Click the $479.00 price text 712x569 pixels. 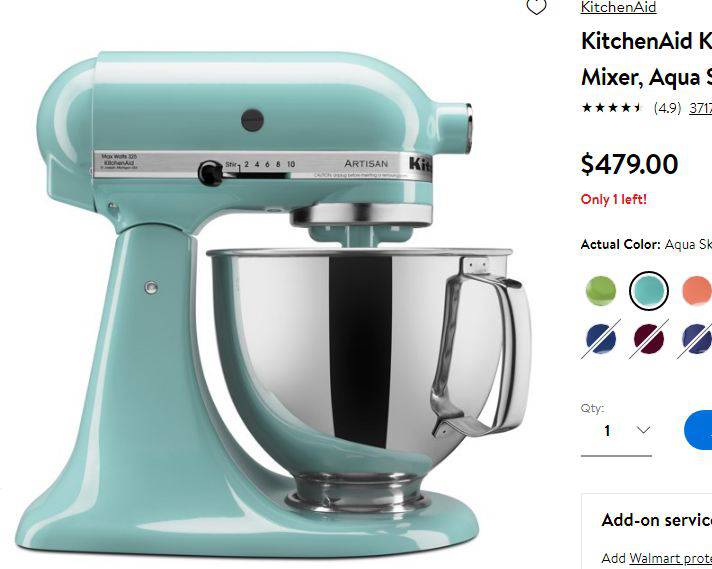coord(629,164)
